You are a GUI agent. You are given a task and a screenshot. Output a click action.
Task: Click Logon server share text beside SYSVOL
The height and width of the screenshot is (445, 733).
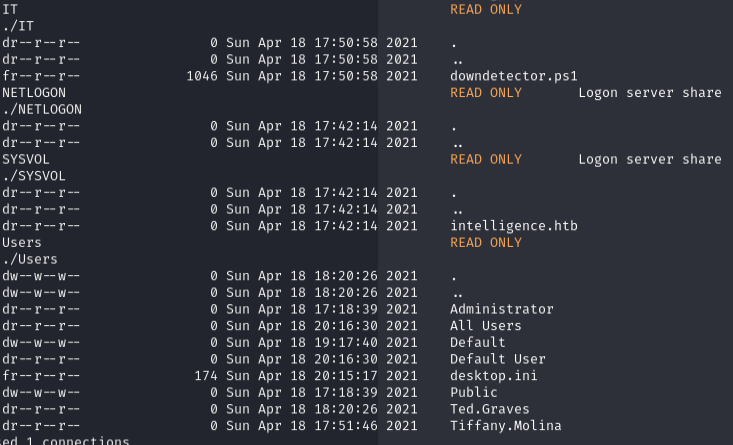pos(650,159)
